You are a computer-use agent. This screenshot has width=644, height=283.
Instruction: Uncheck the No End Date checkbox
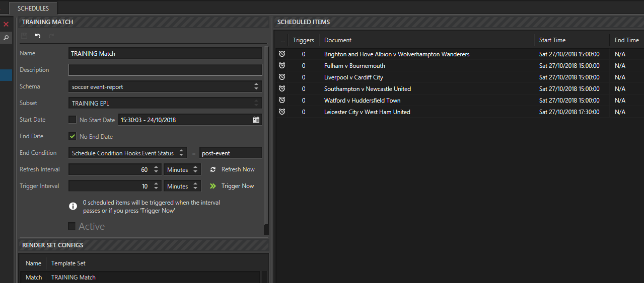coord(72,136)
